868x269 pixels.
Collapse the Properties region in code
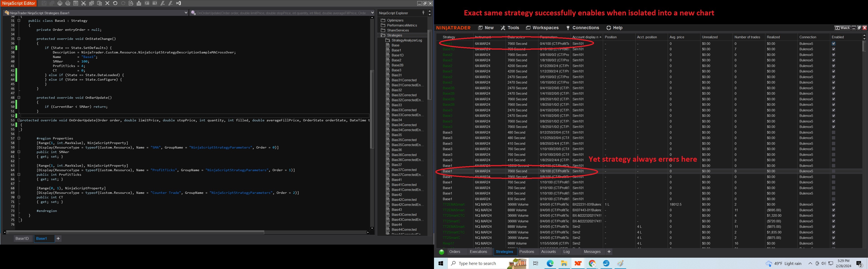19,138
